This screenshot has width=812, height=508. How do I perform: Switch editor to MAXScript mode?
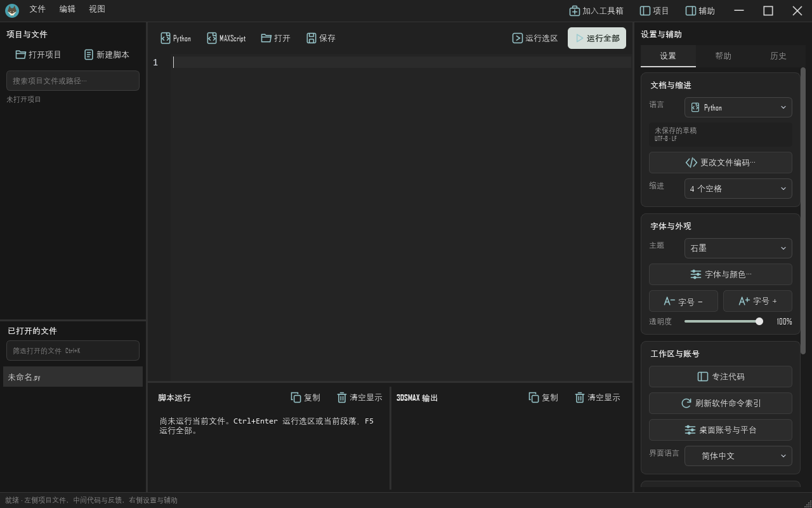point(226,38)
